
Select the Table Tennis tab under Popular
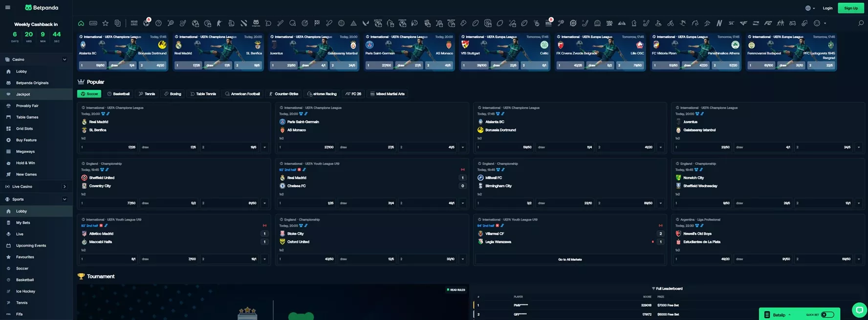click(203, 94)
